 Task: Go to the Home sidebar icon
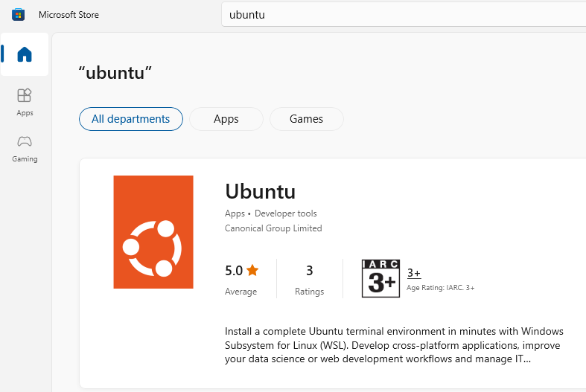coord(25,54)
